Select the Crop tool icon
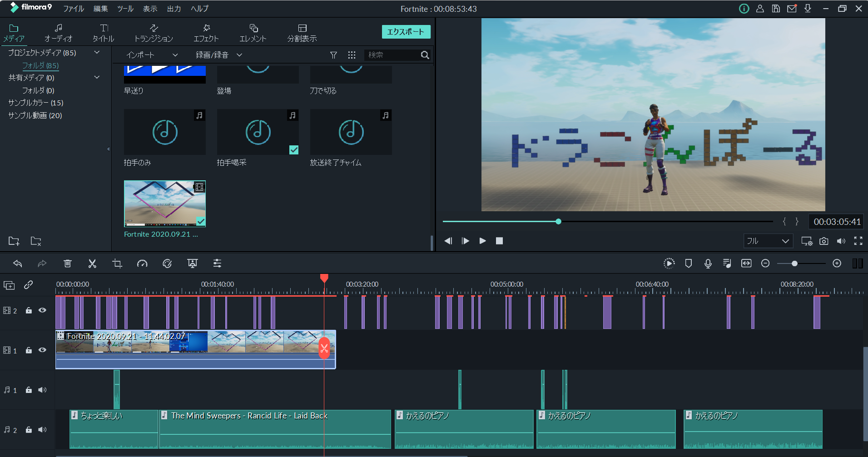 117,263
